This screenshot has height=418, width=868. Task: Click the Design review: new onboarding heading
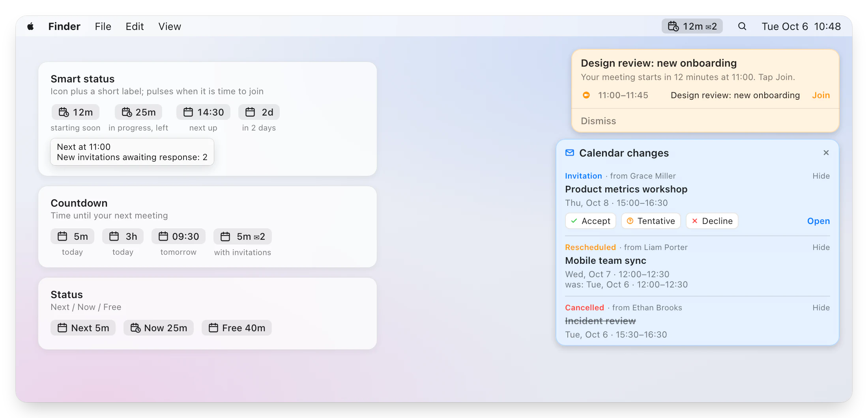pyautogui.click(x=659, y=63)
